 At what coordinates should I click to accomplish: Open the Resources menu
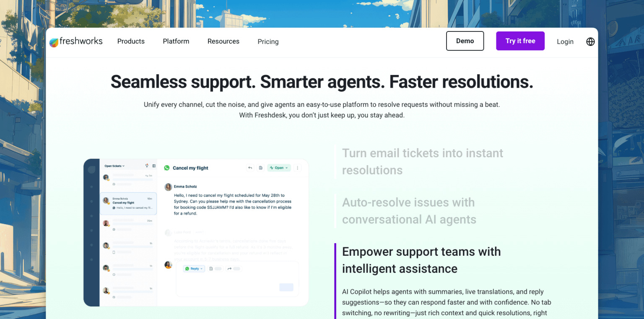click(223, 41)
